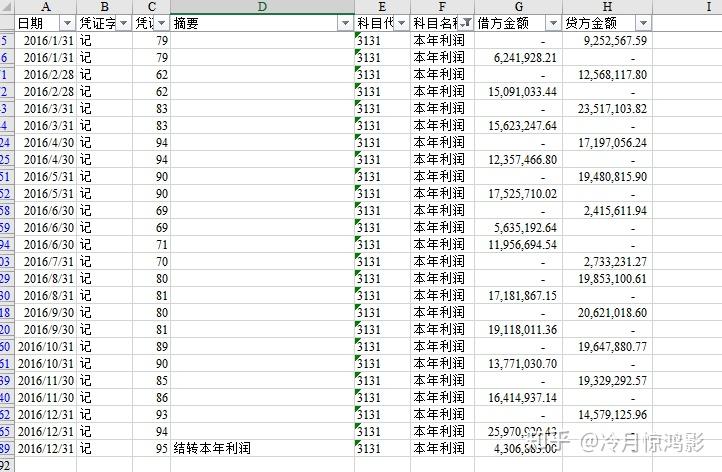Select column G header
722x472 pixels.
(518, 7)
